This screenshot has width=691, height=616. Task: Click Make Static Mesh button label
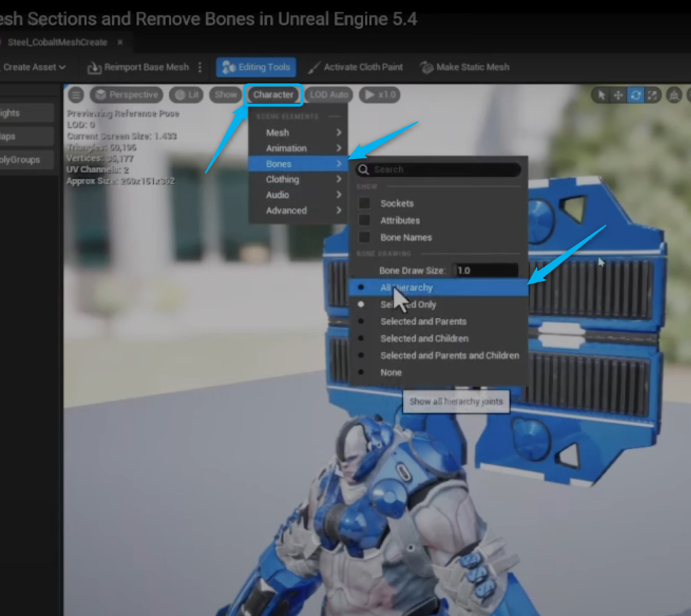coord(473,67)
